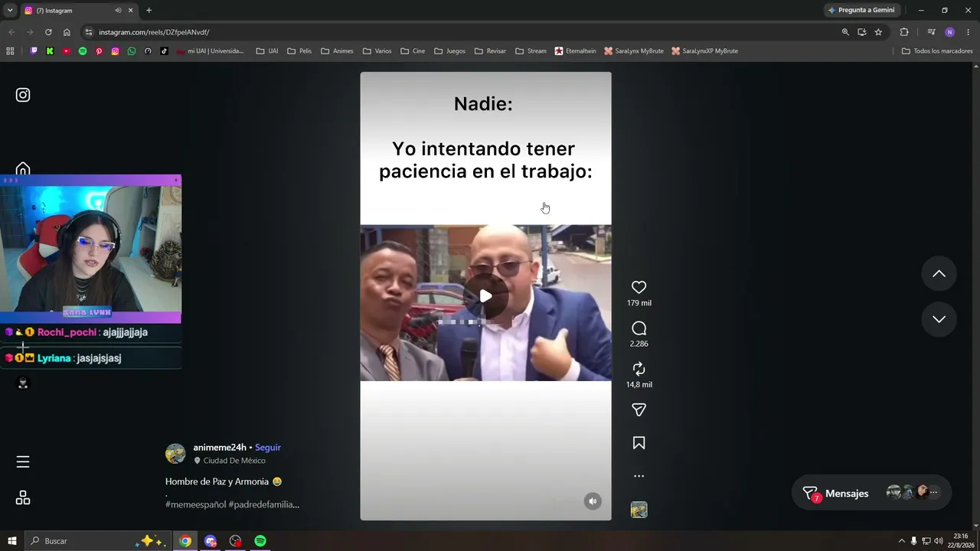Open the zoom magnifier in address bar
The image size is (980, 551).
pos(845,32)
